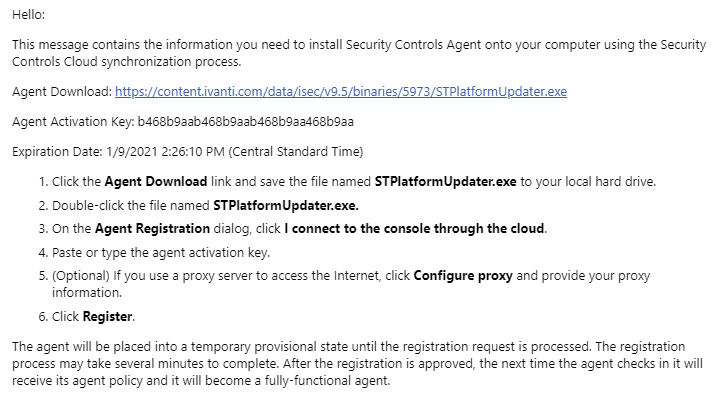This screenshot has width=718, height=399.
Task: Click '(Central Standard Time)' text
Action: (x=295, y=152)
